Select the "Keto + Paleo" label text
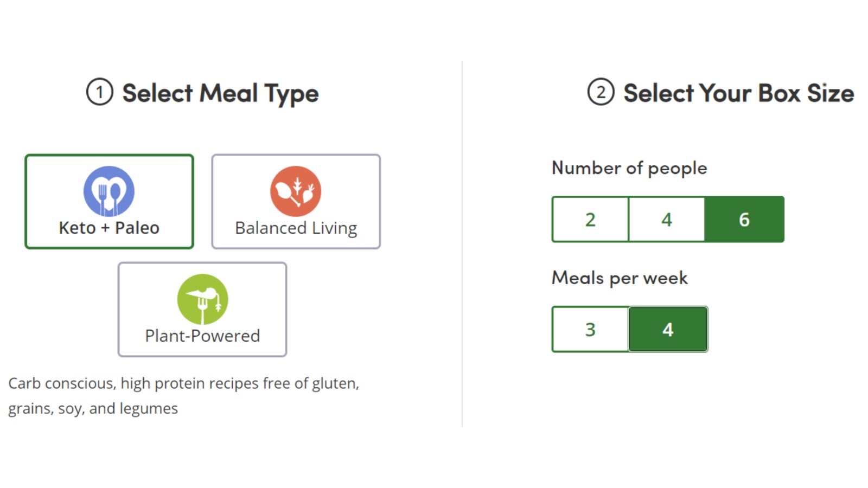 (x=109, y=228)
